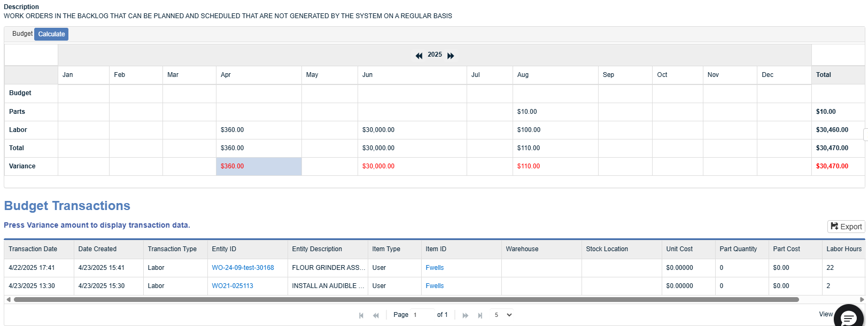868x326 pixels.
Task: Go to next transactions page
Action: [466, 315]
